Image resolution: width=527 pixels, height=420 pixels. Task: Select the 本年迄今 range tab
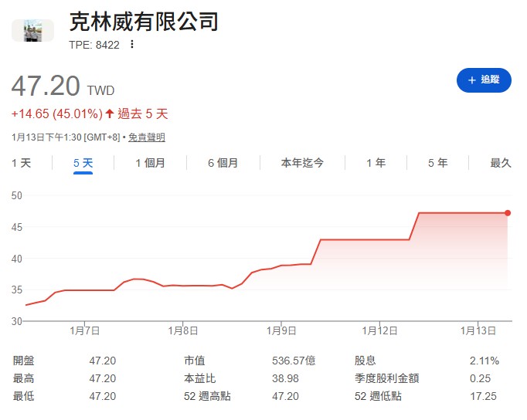point(302,163)
